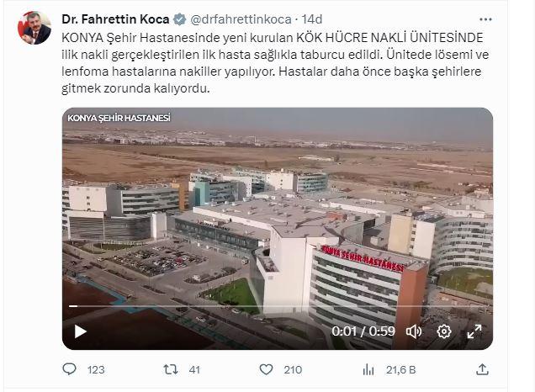Click the reply speech bubble icon
This screenshot has width=535, height=392.
(70, 369)
